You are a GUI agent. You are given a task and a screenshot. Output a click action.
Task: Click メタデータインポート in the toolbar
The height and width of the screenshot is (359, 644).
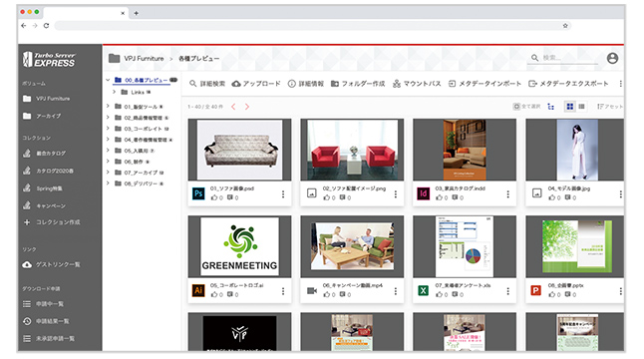[x=484, y=84]
